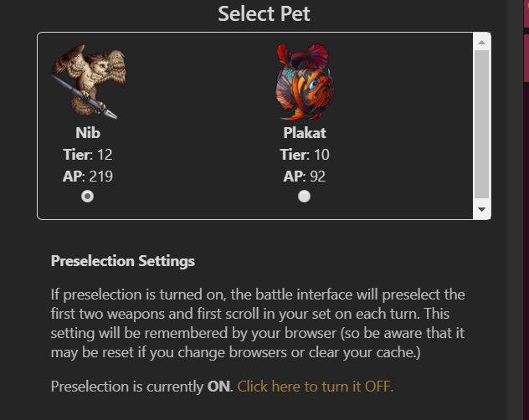Screen dimensions: 529x420
Task: Click the Nib owl pet image
Action: (x=88, y=81)
